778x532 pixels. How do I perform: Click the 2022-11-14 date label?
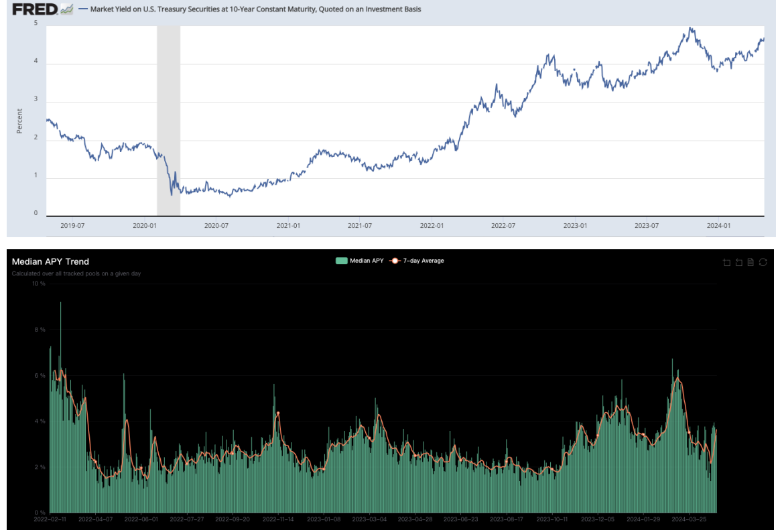coord(279,519)
